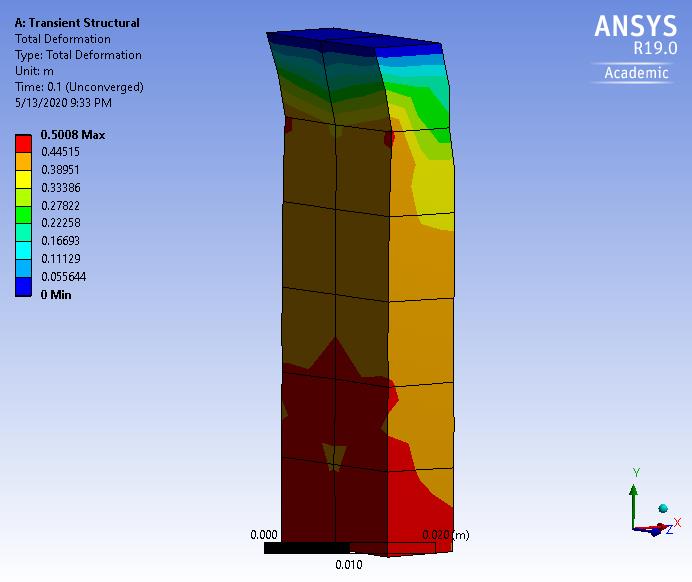
Task: Click the 'Time: 0.1 (Unconverged)' text
Action: (x=79, y=87)
